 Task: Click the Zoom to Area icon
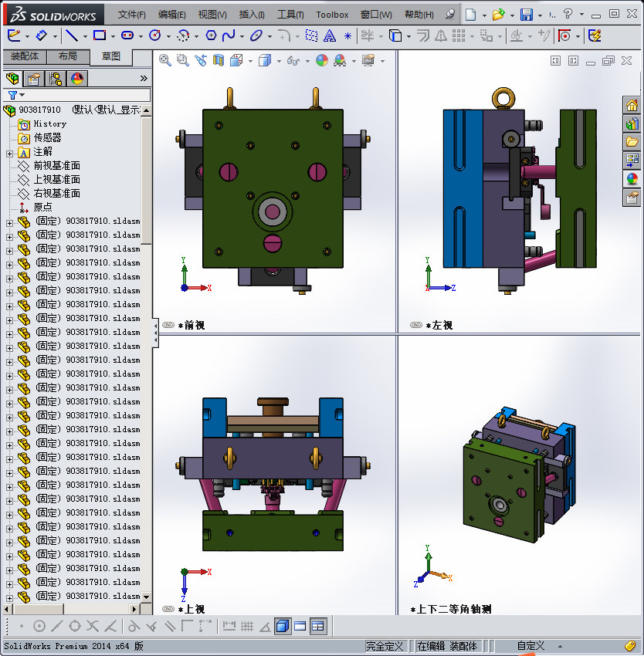click(182, 61)
